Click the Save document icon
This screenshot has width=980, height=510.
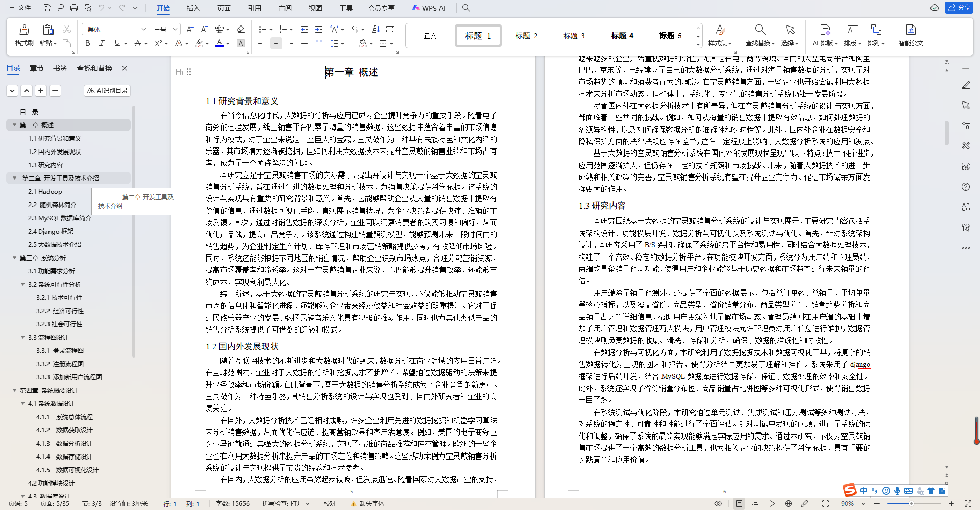tap(47, 8)
